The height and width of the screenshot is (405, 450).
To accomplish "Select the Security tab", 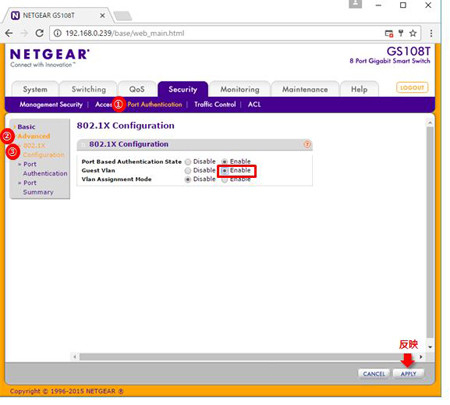I will click(183, 89).
